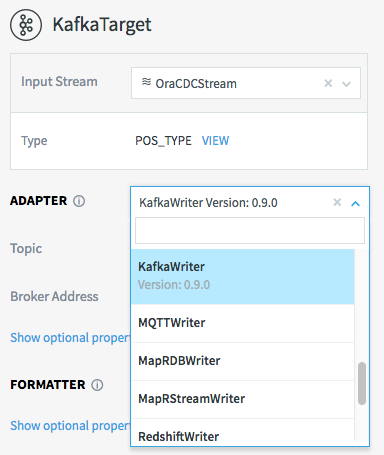The height and width of the screenshot is (455, 384).
Task: Click the POS_TYPE type value
Action: pyautogui.click(x=163, y=141)
